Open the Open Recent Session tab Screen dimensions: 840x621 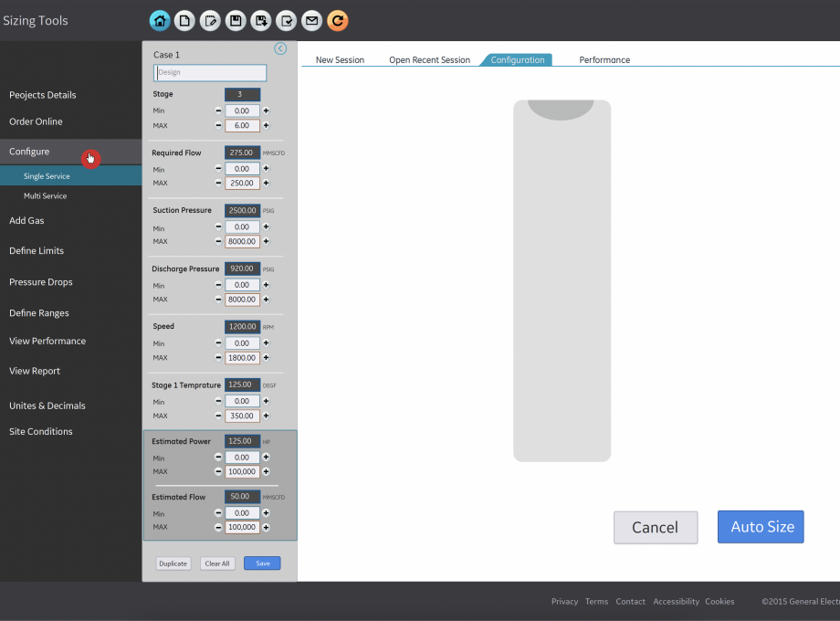pyautogui.click(x=429, y=60)
